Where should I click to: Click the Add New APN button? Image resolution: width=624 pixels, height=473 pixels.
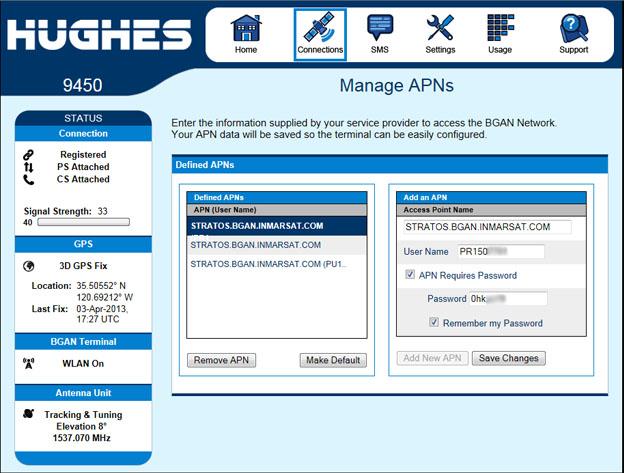[432, 358]
